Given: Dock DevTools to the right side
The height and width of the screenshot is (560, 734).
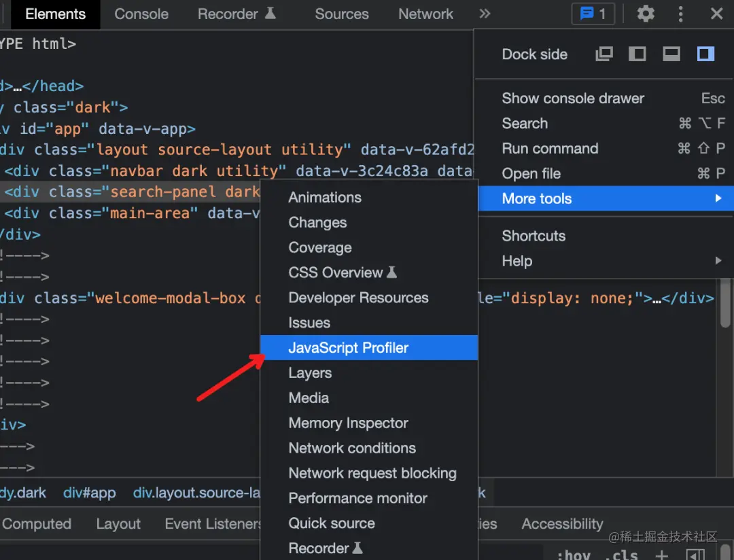Looking at the screenshot, I should pos(705,54).
